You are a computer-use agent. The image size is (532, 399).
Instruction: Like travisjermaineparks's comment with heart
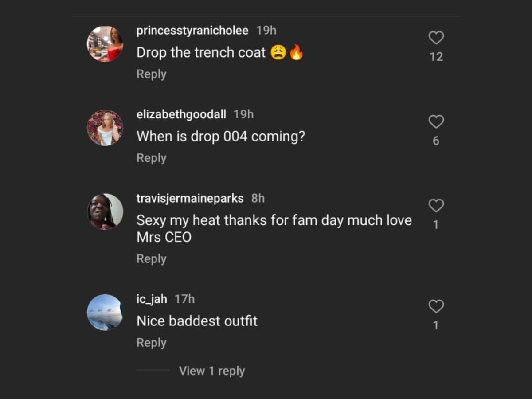[436, 206]
